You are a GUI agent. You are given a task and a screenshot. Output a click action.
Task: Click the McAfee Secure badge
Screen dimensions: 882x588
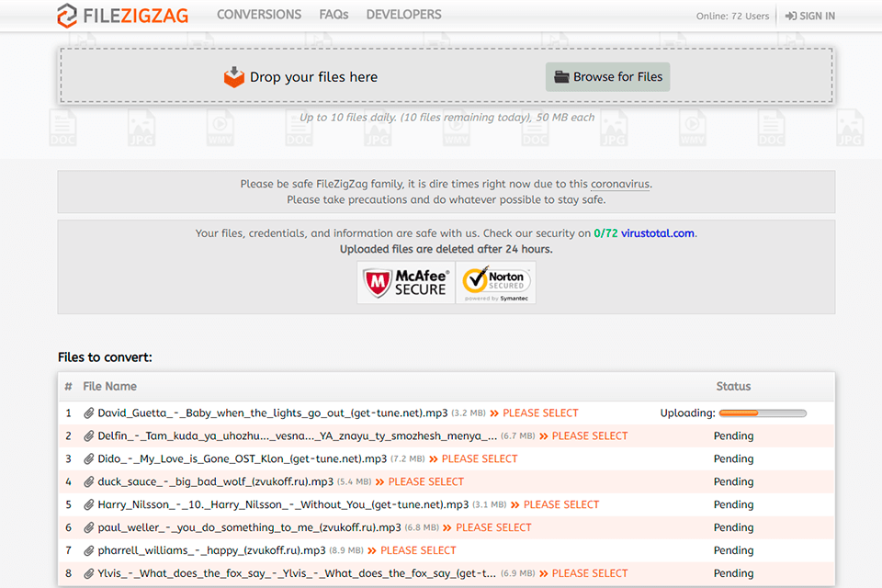coord(406,282)
